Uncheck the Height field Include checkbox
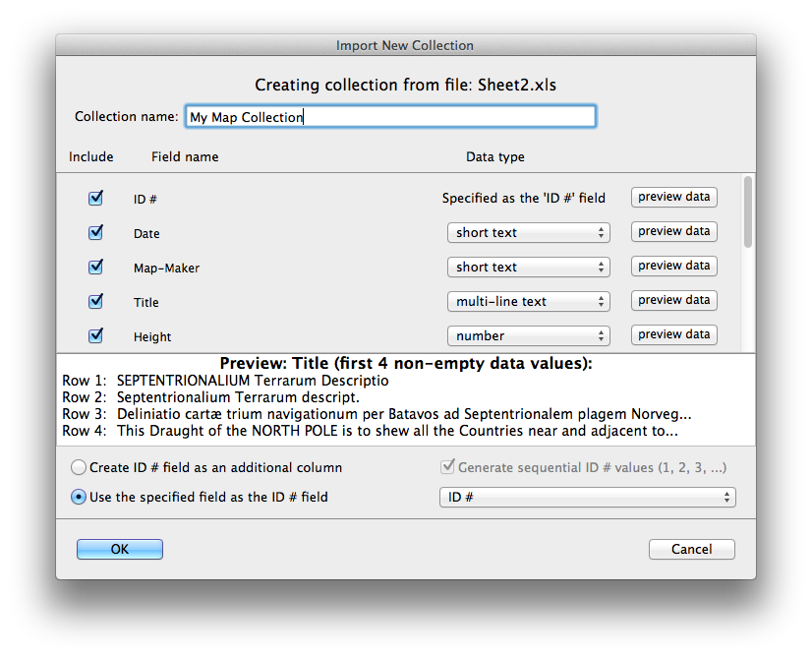Screen dimensions: 812x657 pyautogui.click(x=94, y=335)
